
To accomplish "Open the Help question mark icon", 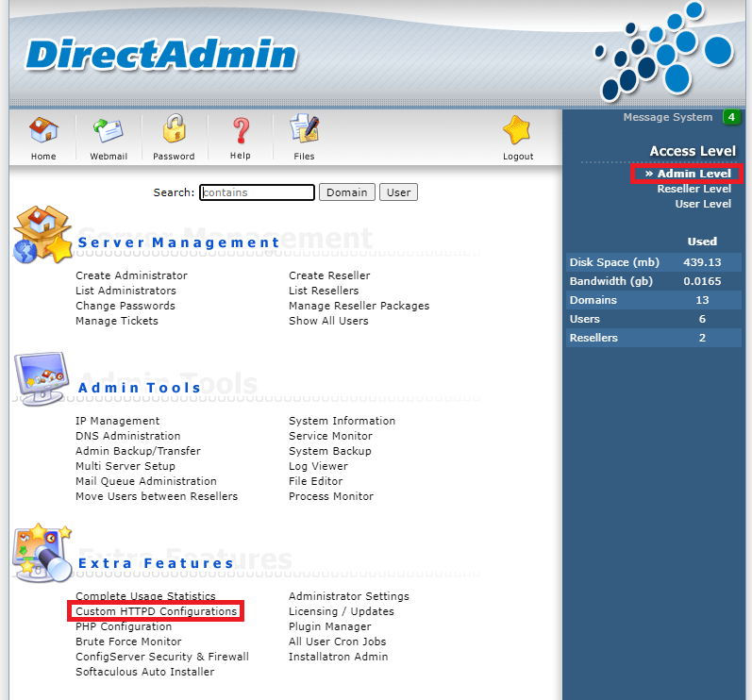I will point(241,130).
